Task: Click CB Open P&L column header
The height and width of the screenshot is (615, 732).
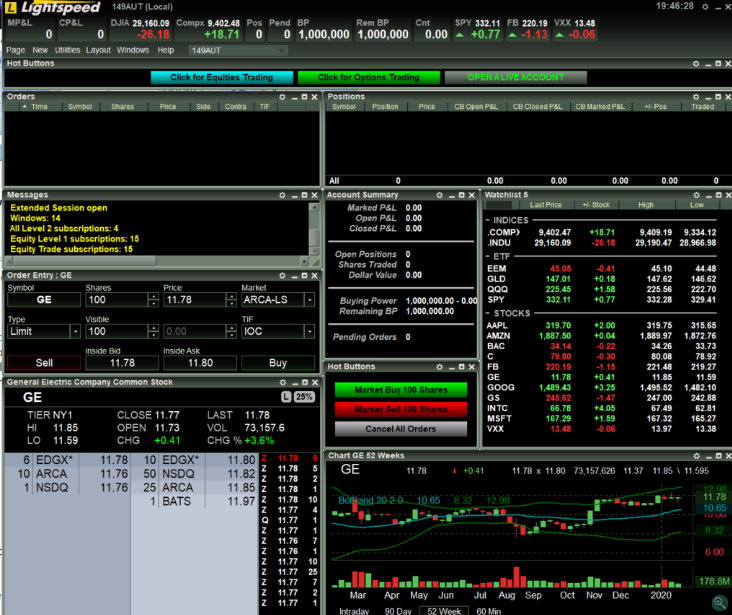Action: [x=476, y=107]
